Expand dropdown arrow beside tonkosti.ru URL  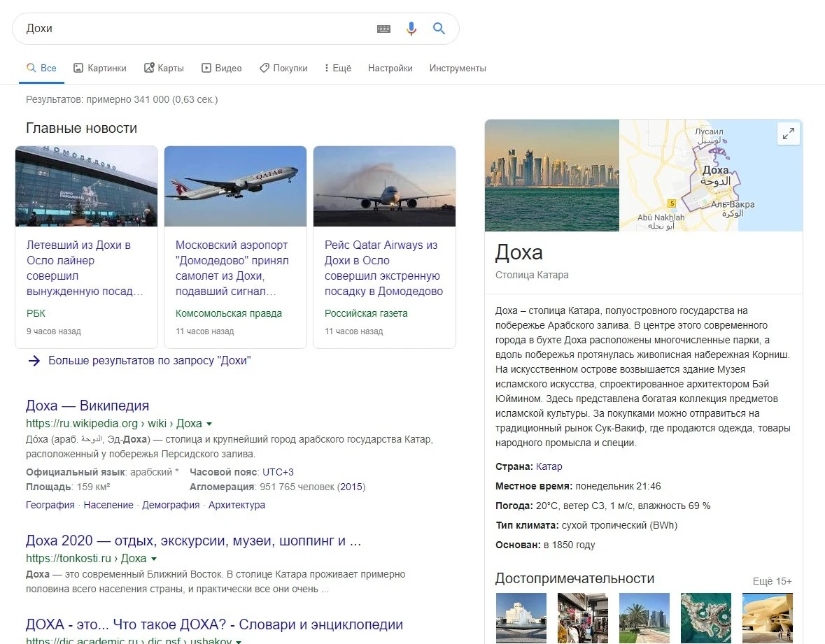(154, 559)
